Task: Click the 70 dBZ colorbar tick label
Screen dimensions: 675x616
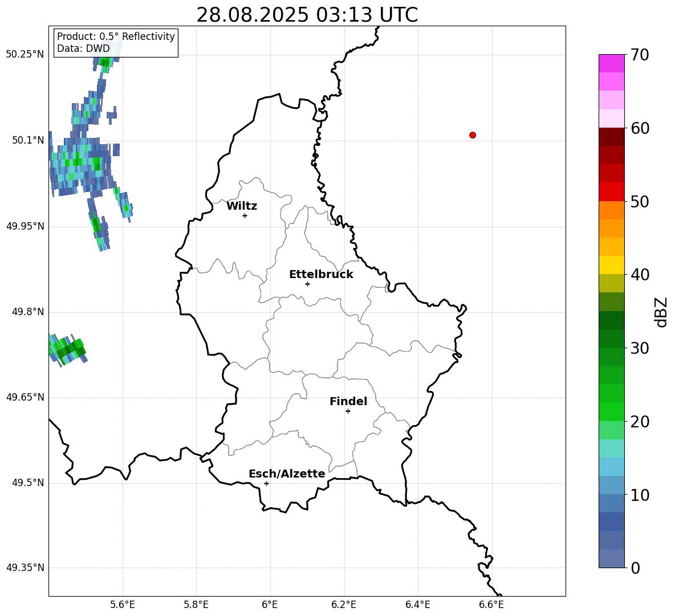Action: pos(640,55)
